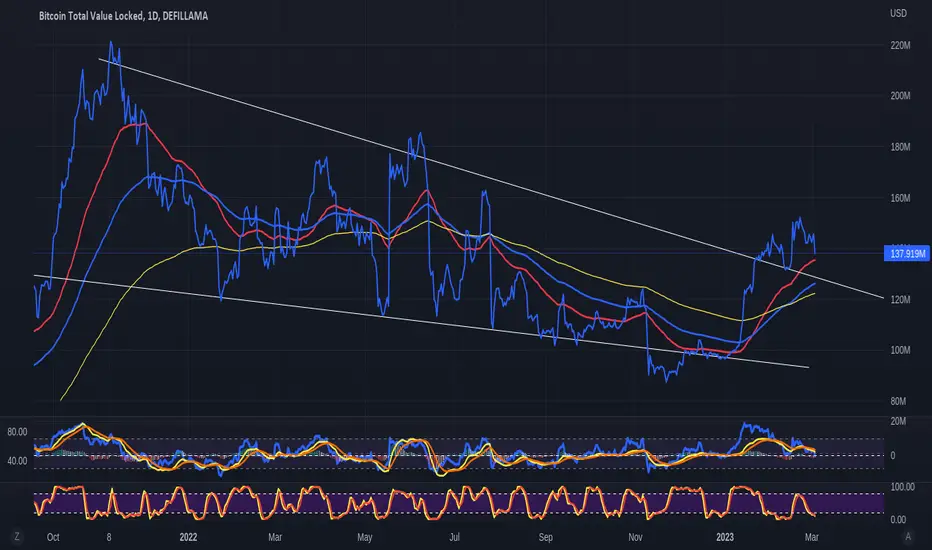Toggle the A auto-scale button at bottom right
Viewport: 932px width, 550px height.
pyautogui.click(x=908, y=536)
